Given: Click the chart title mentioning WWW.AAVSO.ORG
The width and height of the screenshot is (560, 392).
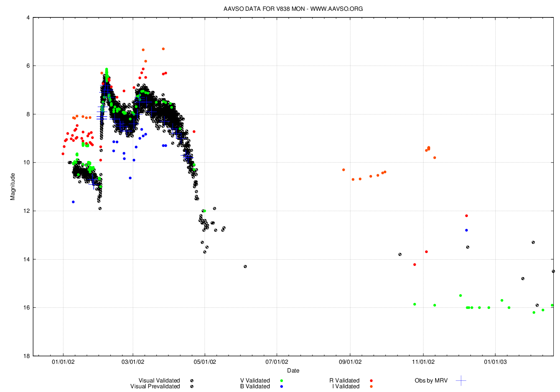Looking at the screenshot, I should click(x=293, y=9).
